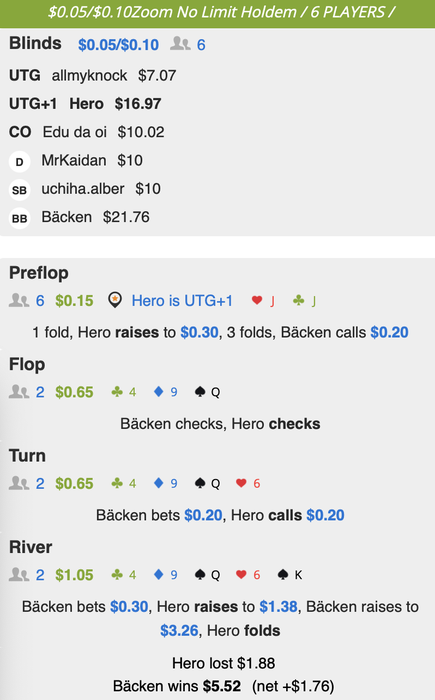Click player name Bäcken in the seat list
The height and width of the screenshot is (700, 435).
67,217
